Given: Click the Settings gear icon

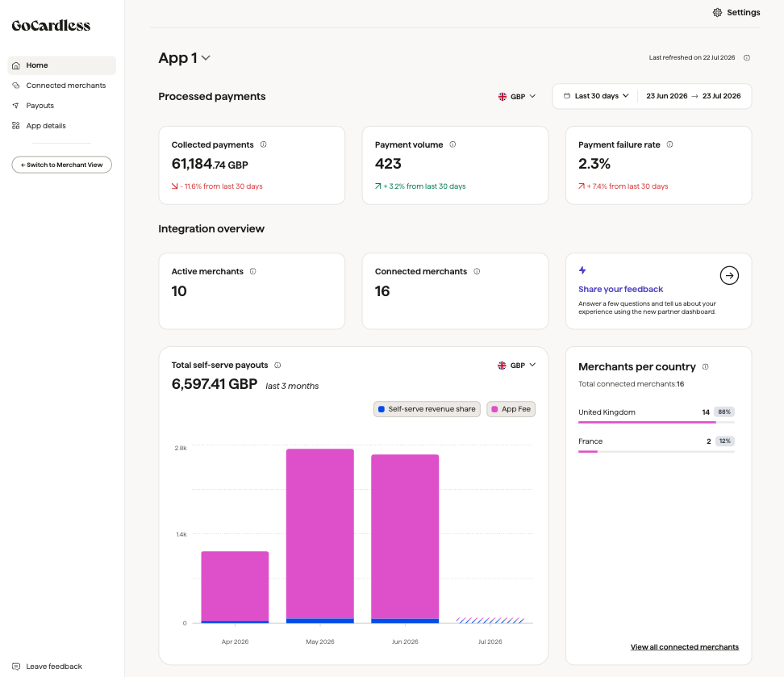Looking at the screenshot, I should pos(717,13).
